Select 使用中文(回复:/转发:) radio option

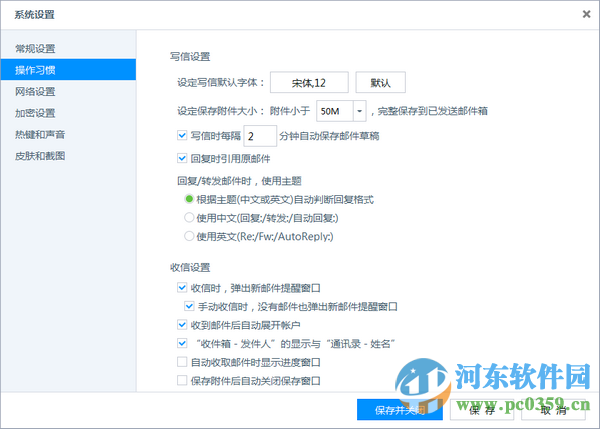(x=189, y=218)
